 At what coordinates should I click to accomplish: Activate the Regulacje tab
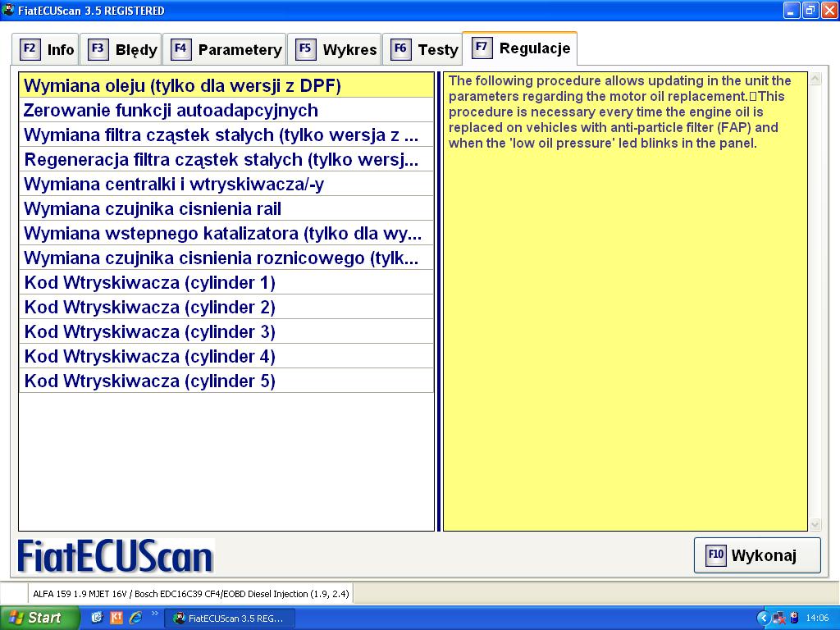519,48
